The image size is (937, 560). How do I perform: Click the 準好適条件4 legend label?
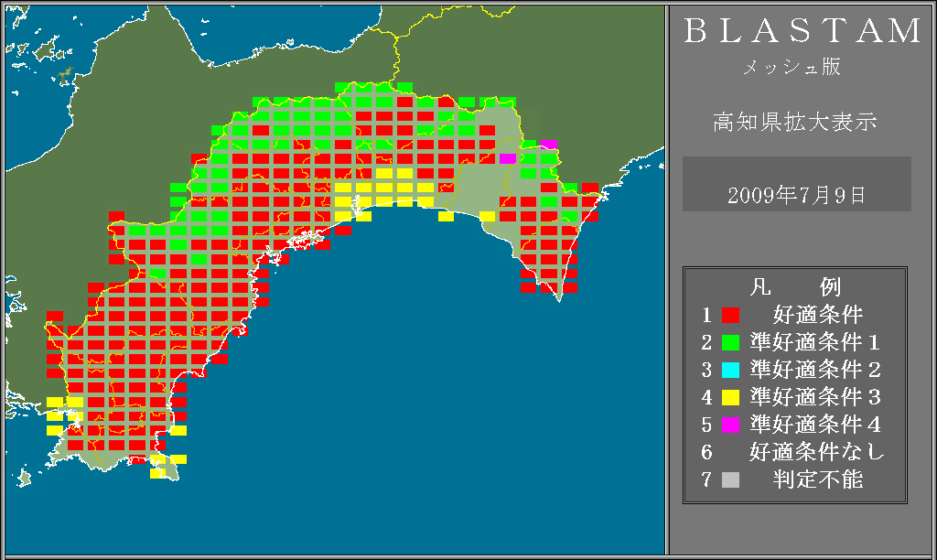click(x=815, y=425)
